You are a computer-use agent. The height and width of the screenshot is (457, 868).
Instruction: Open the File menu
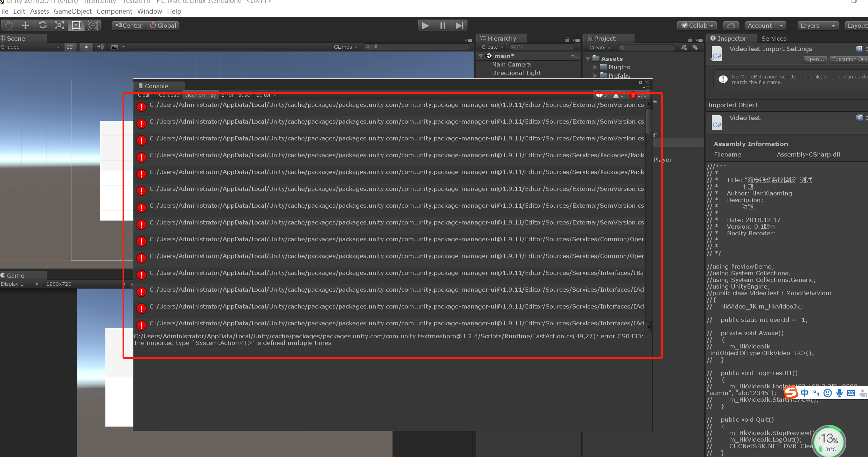[4, 11]
